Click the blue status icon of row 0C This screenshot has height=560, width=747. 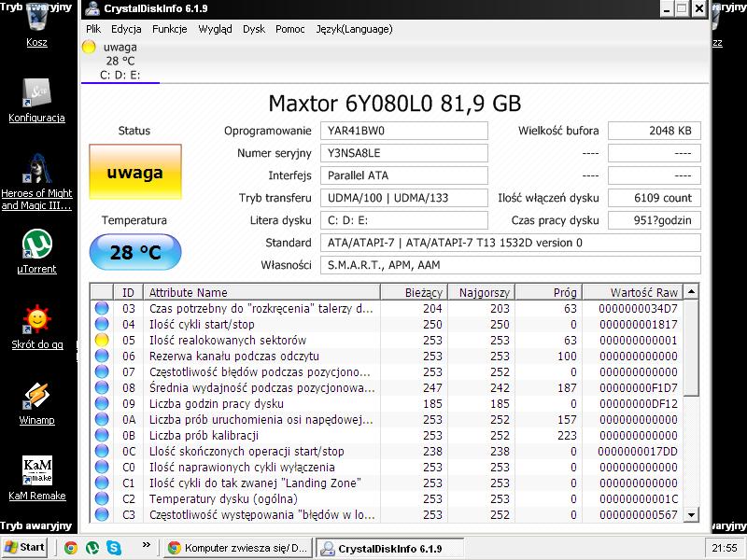102,451
